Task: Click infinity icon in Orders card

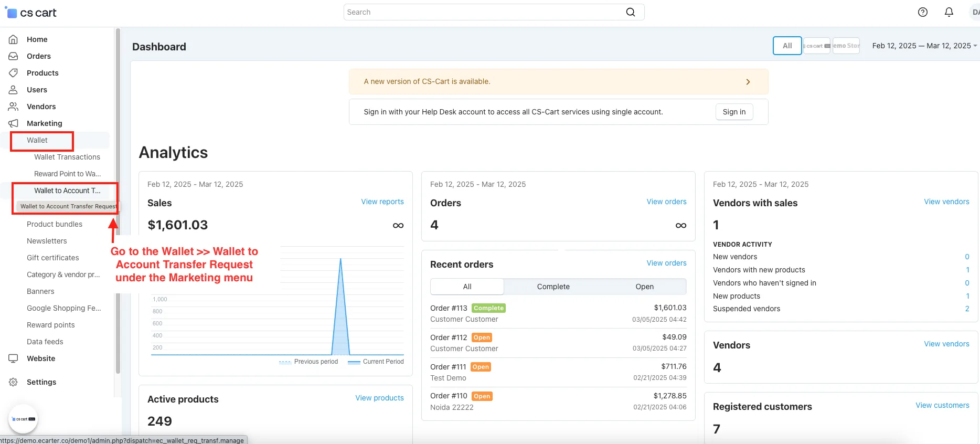Action: pyautogui.click(x=681, y=225)
